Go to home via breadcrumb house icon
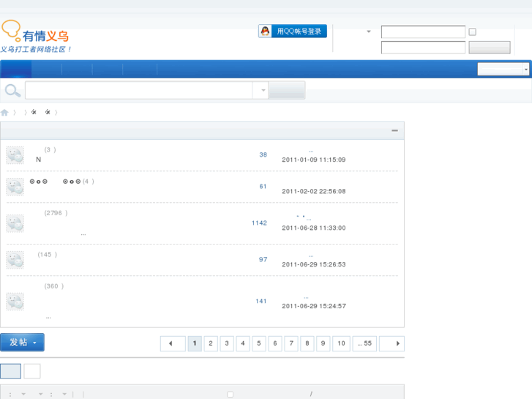Screen dimensions: 532x399 click(x=4, y=113)
